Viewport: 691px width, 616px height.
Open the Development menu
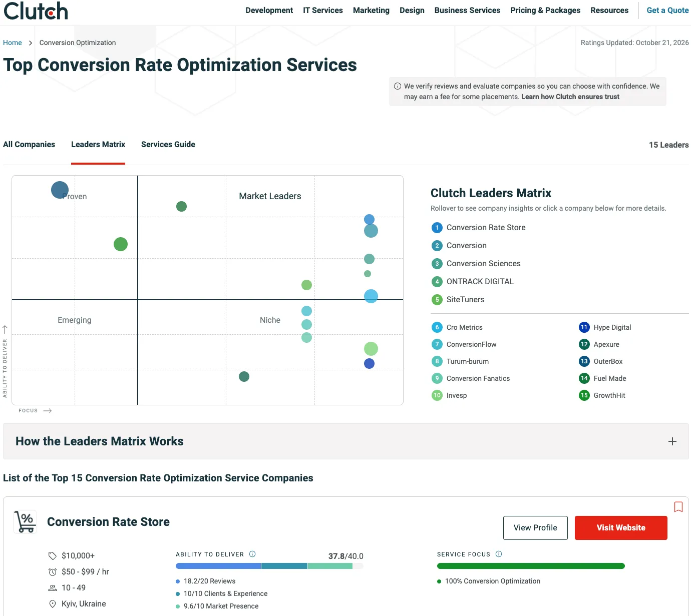269,10
